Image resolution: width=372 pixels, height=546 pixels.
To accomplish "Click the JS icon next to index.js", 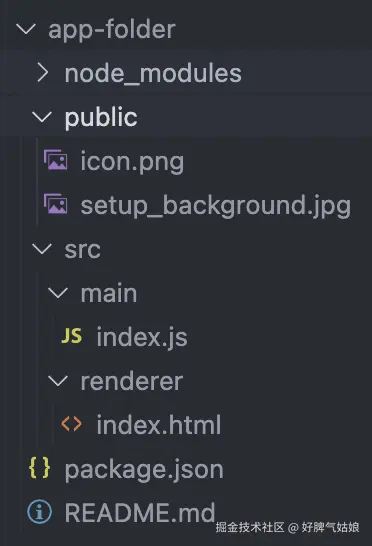I will (x=72, y=336).
